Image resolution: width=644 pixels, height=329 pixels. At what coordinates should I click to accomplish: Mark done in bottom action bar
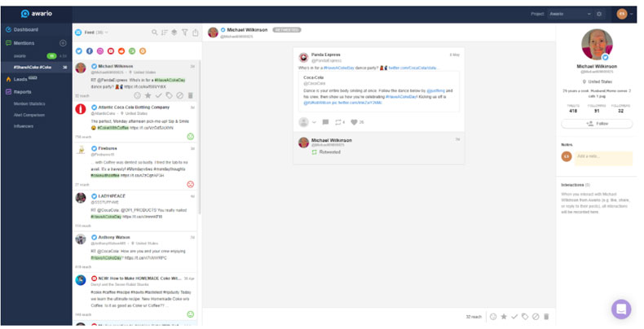pos(514,317)
